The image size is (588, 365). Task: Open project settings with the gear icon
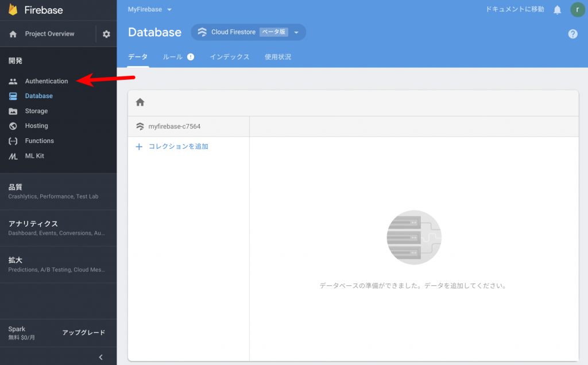click(x=106, y=34)
